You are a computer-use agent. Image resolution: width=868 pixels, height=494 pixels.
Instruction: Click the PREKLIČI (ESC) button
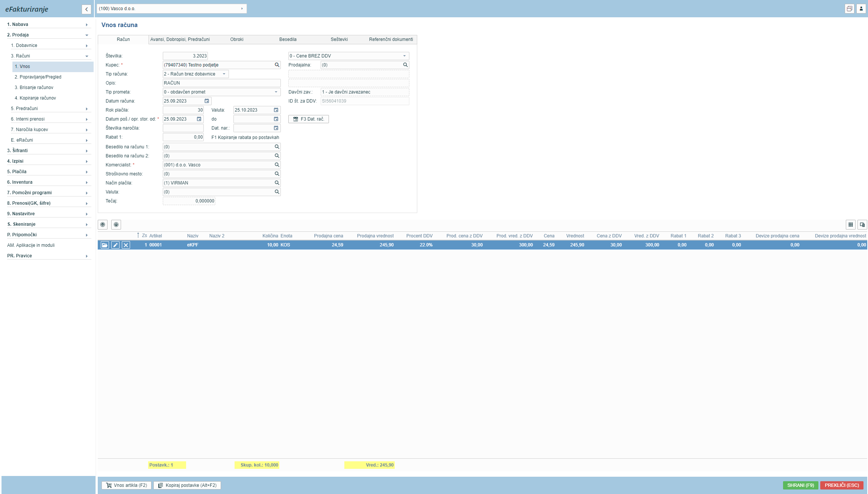842,485
